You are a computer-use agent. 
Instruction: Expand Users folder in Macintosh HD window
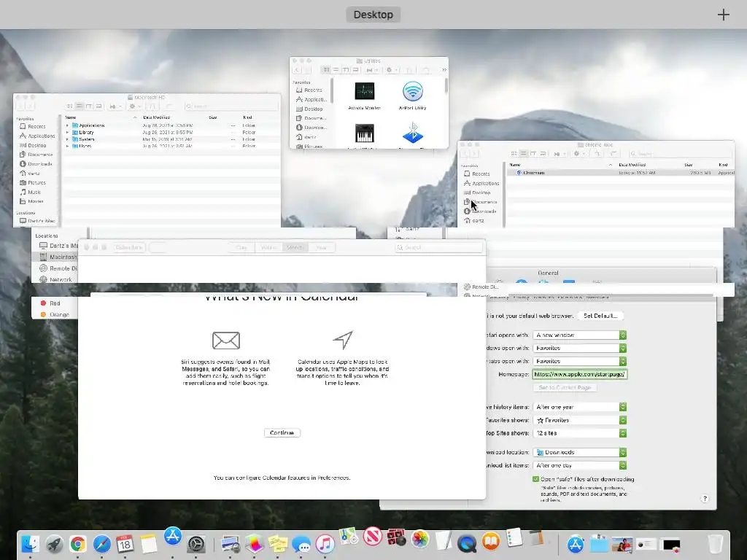(67, 146)
